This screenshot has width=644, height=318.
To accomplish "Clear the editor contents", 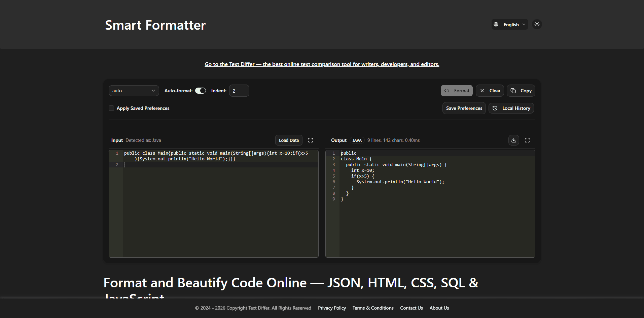I will [x=490, y=91].
